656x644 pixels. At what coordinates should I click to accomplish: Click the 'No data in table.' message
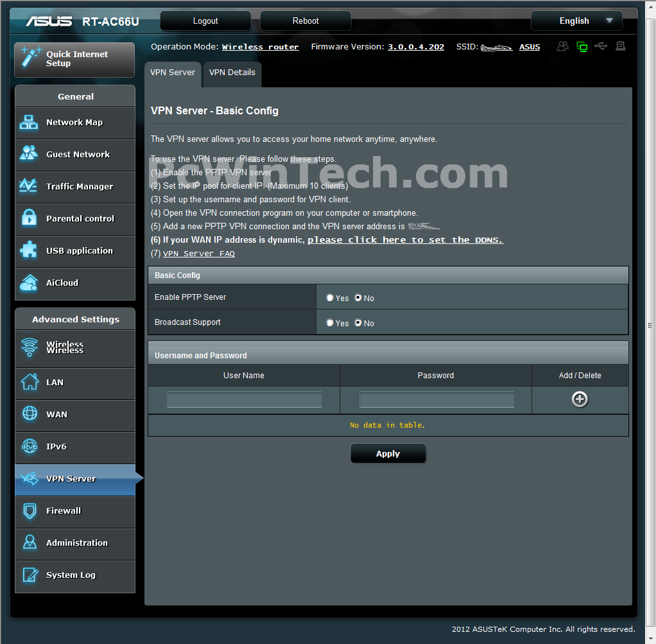[388, 425]
